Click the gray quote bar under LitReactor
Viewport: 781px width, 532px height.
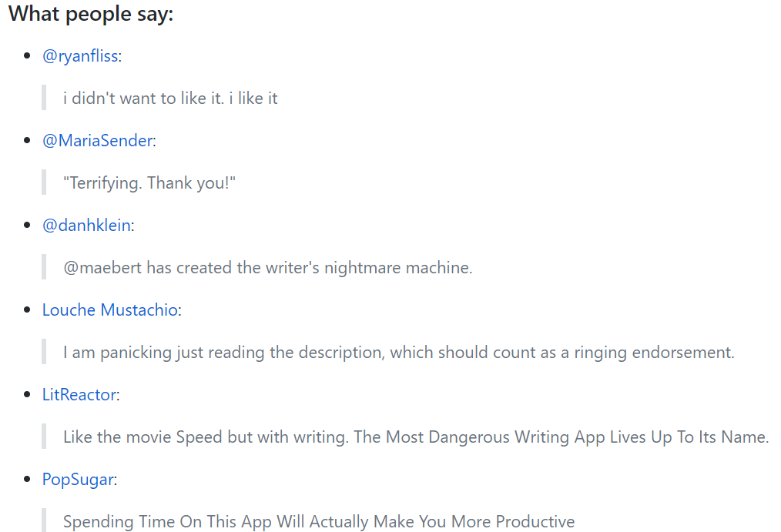[x=44, y=437]
